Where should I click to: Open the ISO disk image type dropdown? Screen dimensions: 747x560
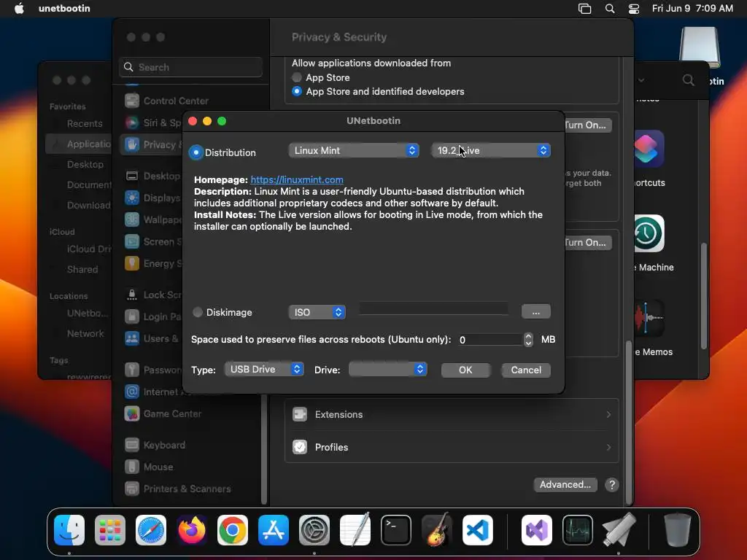click(x=317, y=312)
